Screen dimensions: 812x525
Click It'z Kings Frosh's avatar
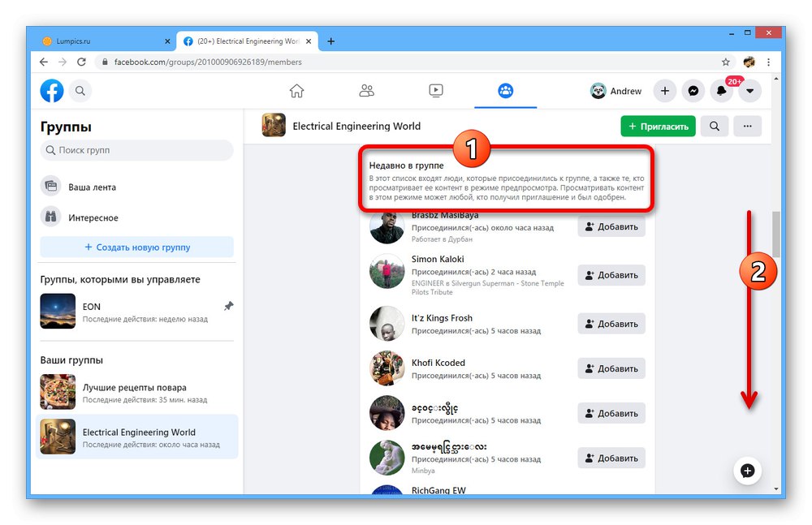[387, 324]
